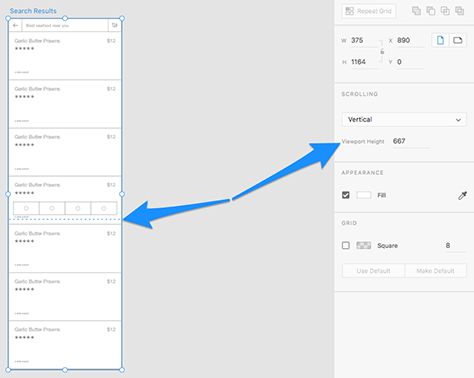Edit the height field showing 1164
474x378 pixels.
coord(364,62)
